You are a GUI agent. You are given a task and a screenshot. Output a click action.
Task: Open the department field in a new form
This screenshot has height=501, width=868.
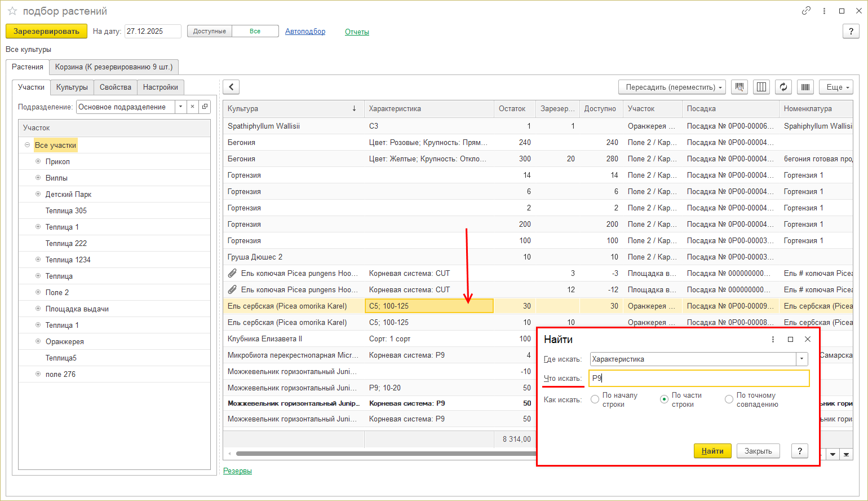pos(205,107)
